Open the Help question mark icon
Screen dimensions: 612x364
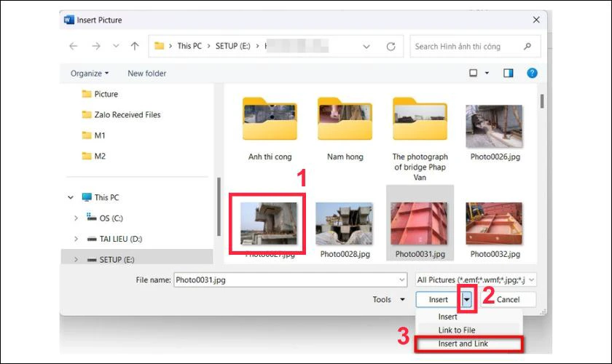click(x=532, y=73)
